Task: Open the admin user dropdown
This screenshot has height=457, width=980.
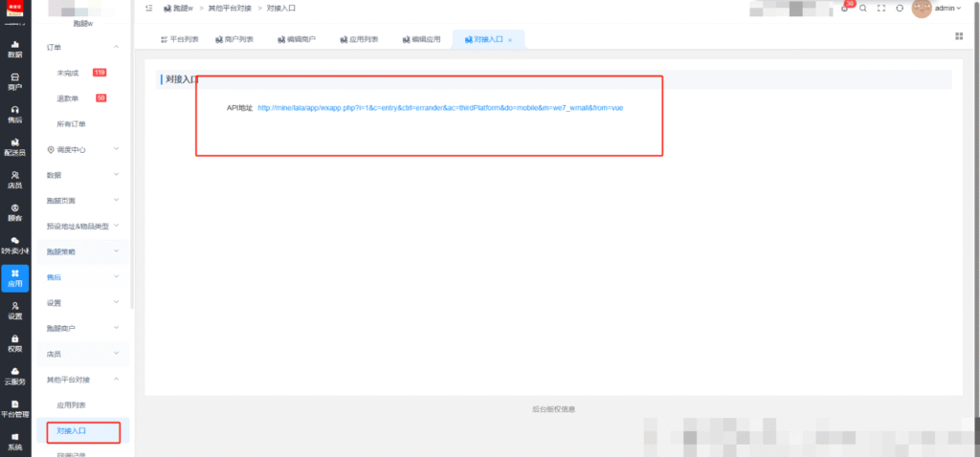Action: (x=947, y=9)
